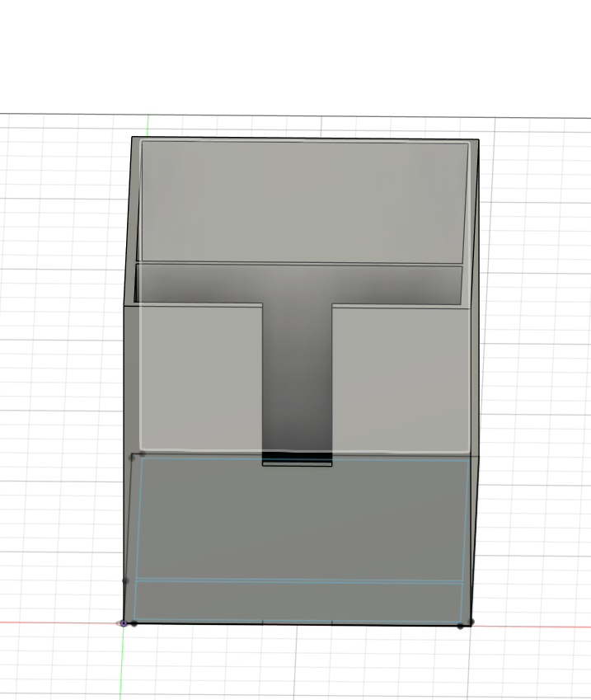Select the green vertical axis line
The height and width of the screenshot is (700, 591).
point(120,660)
